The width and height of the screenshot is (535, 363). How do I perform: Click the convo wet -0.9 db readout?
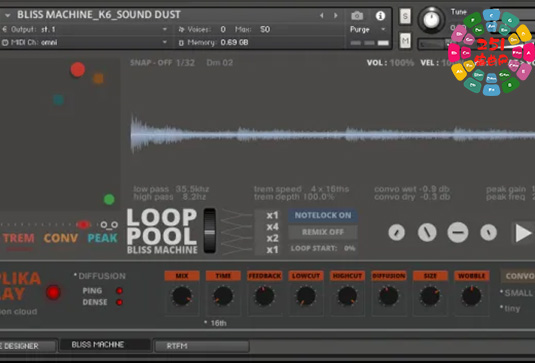[x=412, y=189]
